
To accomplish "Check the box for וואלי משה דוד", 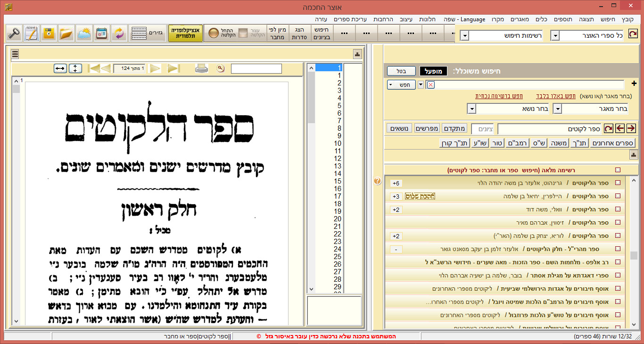I will point(618,210).
